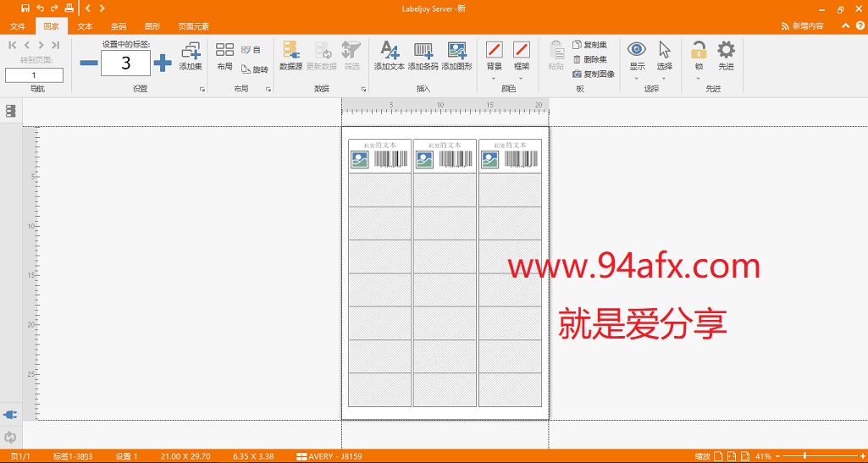The height and width of the screenshot is (463, 868).
Task: Open 数据 group dialog launcher
Action: coord(363,89)
